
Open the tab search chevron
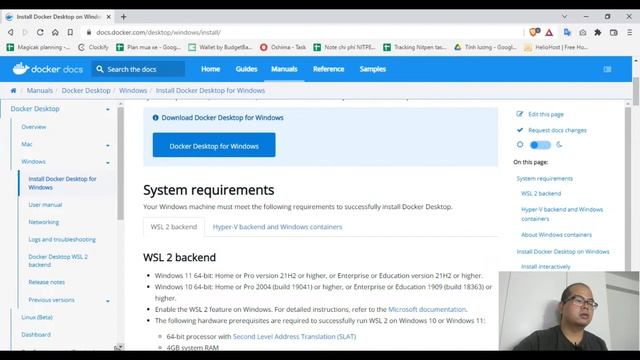(x=564, y=17)
